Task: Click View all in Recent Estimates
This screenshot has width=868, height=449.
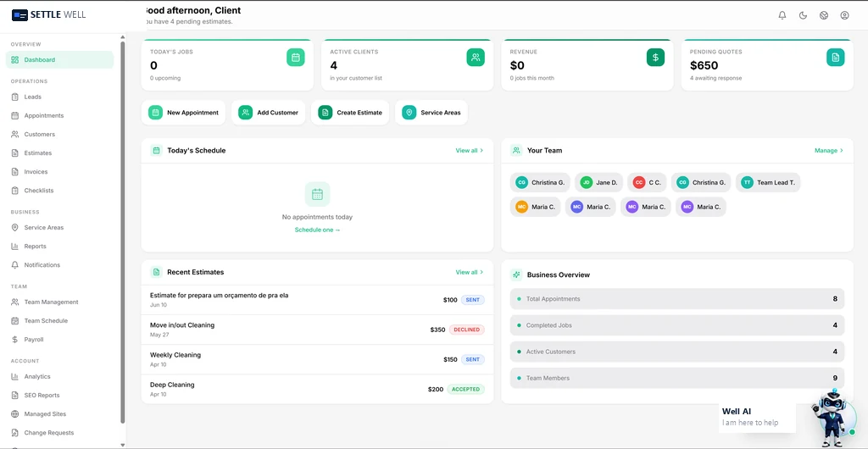Action: pos(470,272)
